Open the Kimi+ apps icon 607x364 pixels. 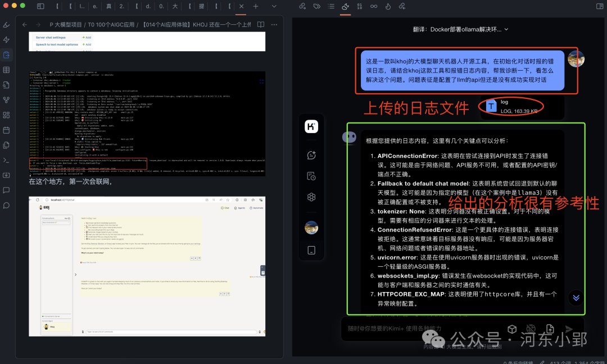pyautogui.click(x=311, y=197)
